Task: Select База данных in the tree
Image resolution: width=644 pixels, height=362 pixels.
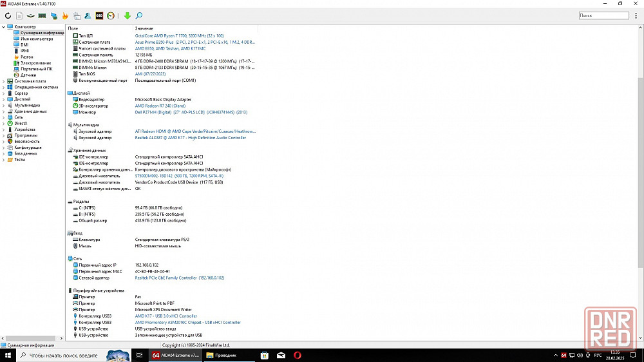Action: coord(26,154)
